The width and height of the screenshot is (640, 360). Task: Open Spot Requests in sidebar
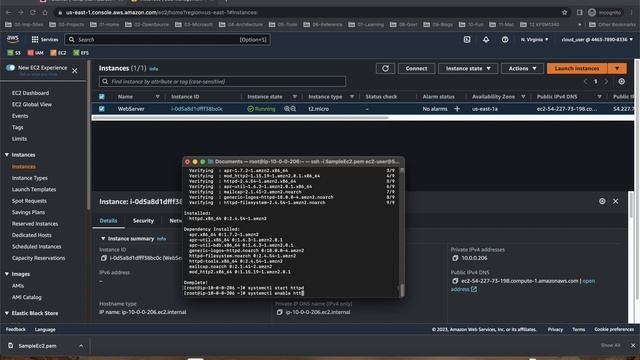[x=29, y=201]
